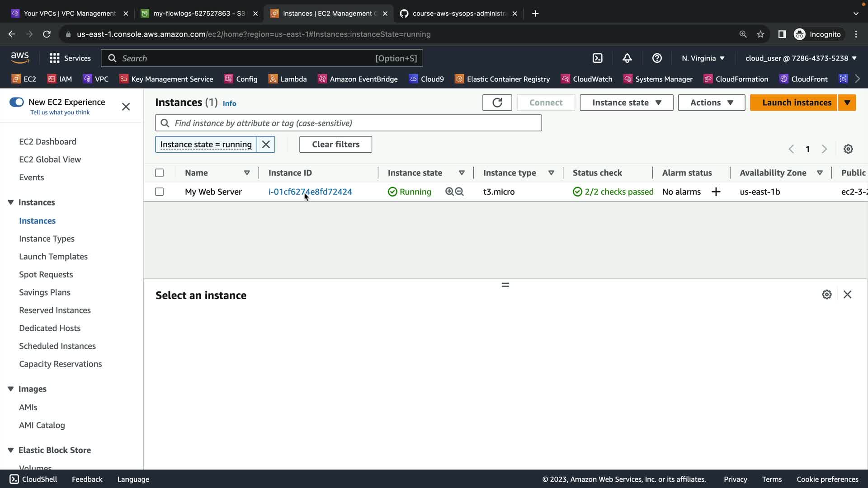
Task: Check the select all instances checkbox
Action: [159, 173]
